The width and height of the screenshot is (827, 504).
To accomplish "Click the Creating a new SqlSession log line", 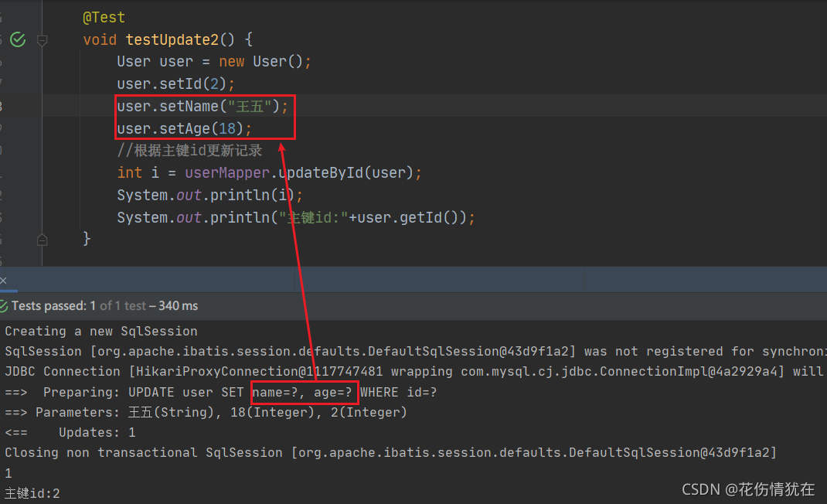I will tap(101, 332).
